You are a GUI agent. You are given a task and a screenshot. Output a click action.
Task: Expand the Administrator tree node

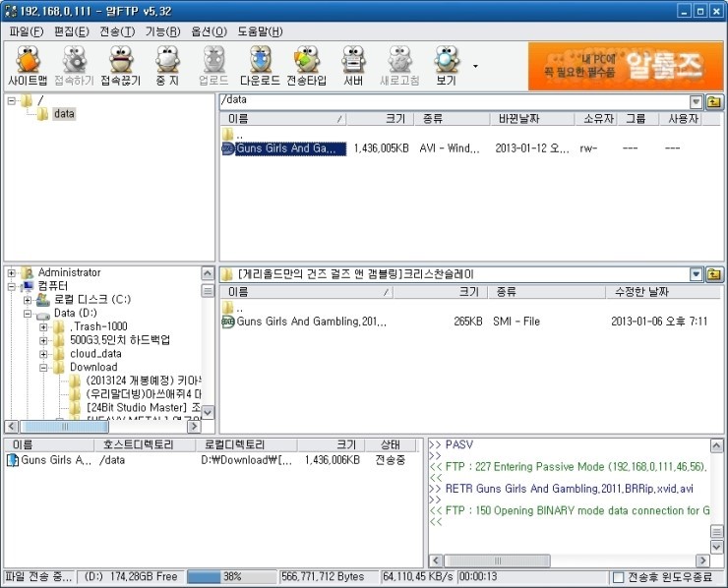click(12, 273)
